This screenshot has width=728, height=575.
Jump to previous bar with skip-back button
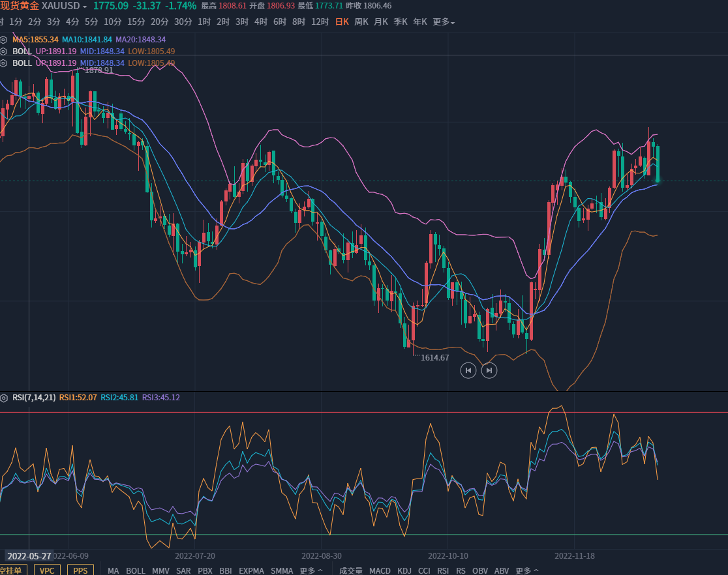point(468,370)
